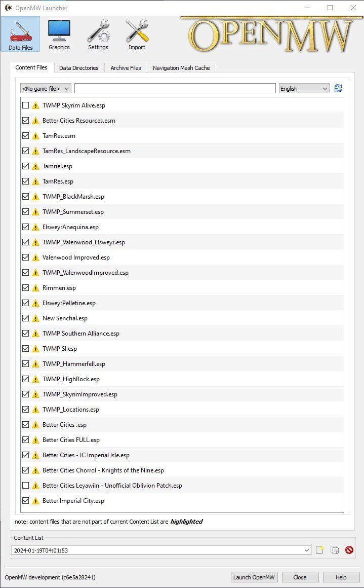Switch to Data Directories tab

pyautogui.click(x=78, y=68)
